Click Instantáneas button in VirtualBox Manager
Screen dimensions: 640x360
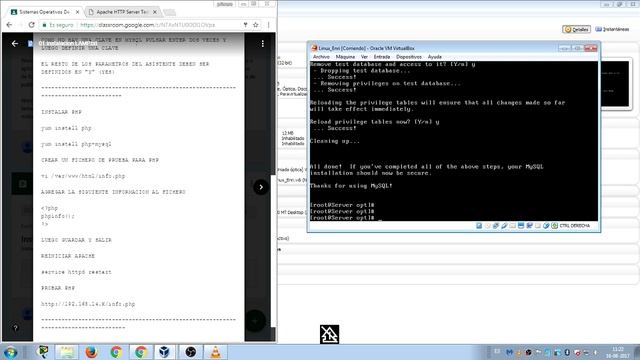(x=612, y=29)
